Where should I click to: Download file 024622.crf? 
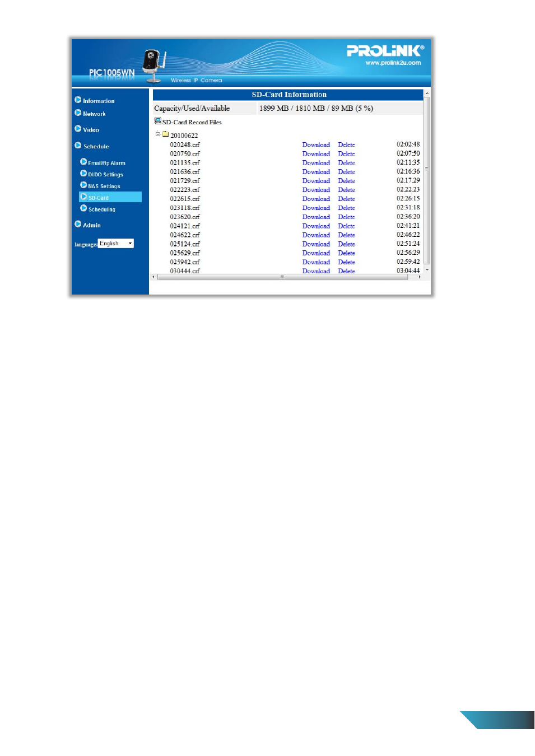click(316, 235)
